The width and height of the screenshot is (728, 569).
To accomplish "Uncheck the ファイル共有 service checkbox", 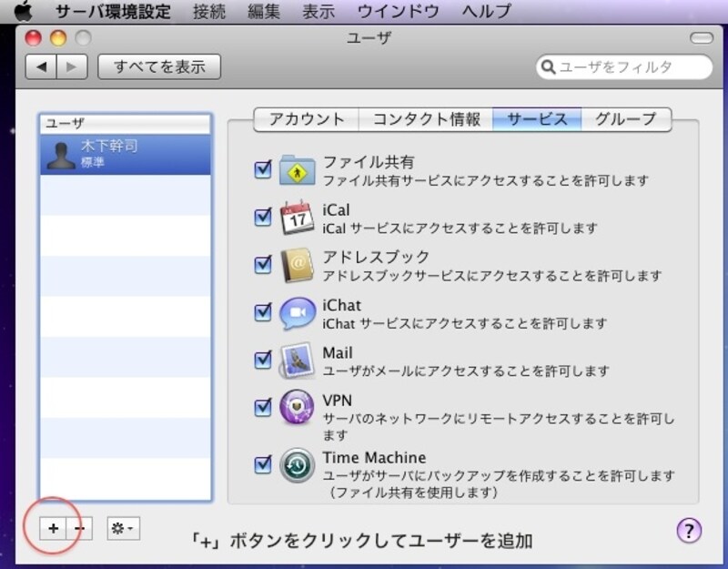I will point(263,170).
